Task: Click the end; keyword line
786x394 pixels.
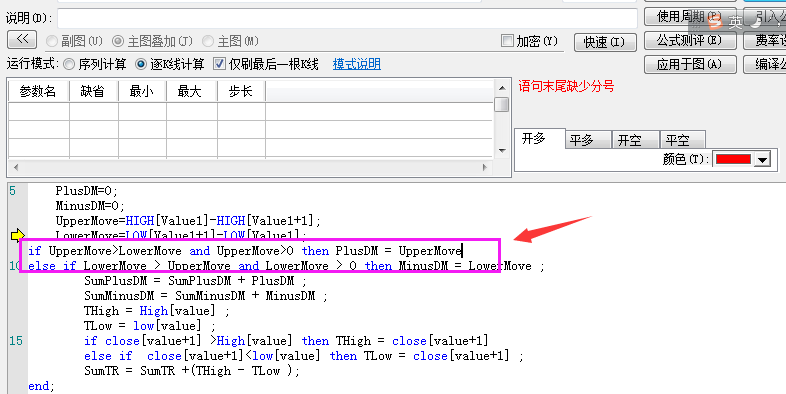Action: [41, 386]
